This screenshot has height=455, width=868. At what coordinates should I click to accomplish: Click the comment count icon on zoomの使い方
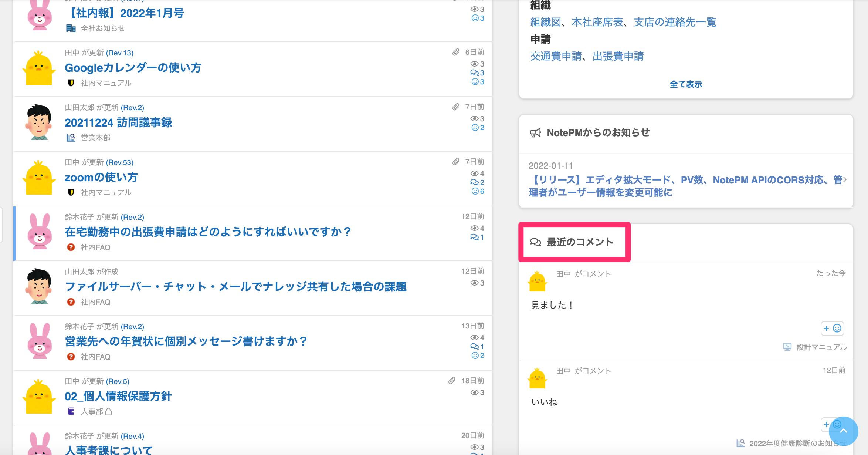[x=475, y=182]
